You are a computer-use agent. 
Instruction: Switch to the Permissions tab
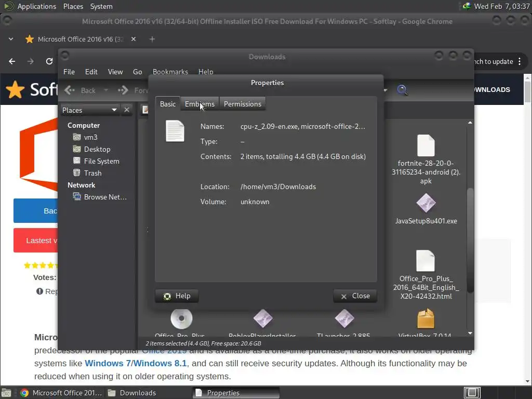coord(243,104)
